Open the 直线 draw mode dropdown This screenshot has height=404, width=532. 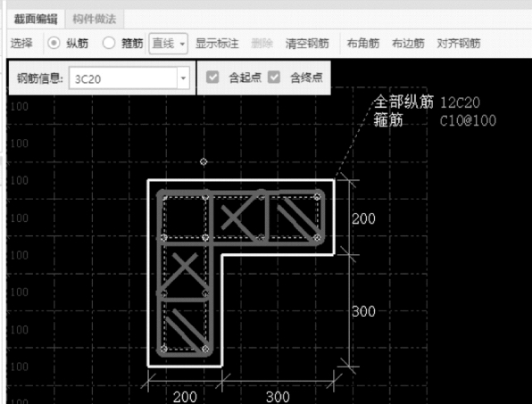pos(169,44)
